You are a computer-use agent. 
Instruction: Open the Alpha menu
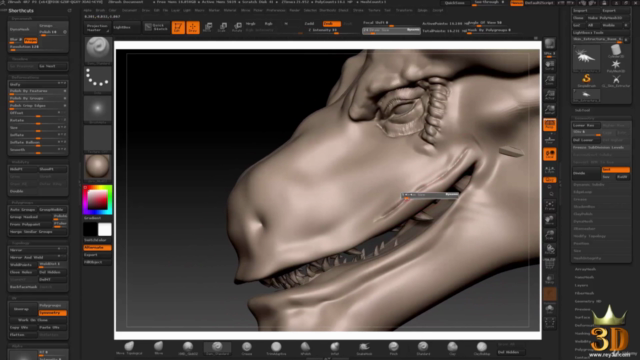pyautogui.click(x=87, y=10)
